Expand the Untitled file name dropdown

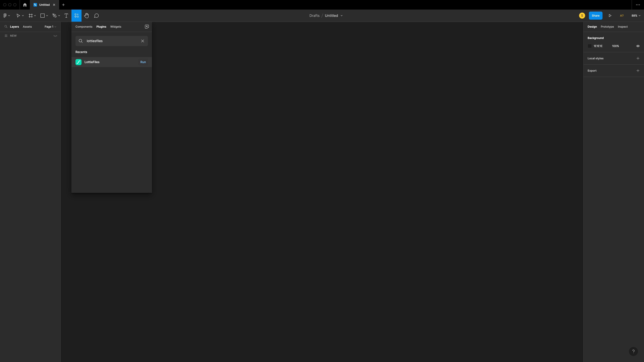341,15
